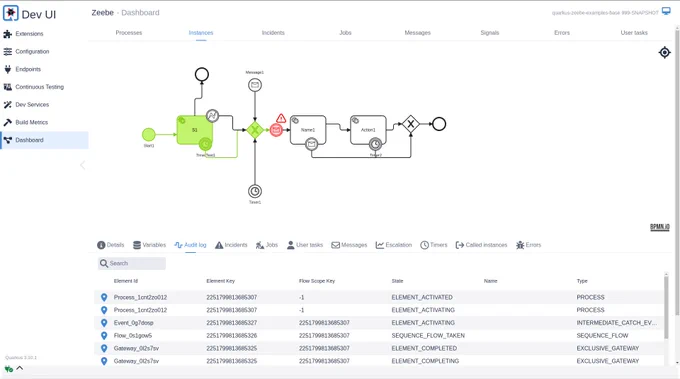Open the Timers sub-tab
Image resolution: width=680 pixels, height=379 pixels.
tap(434, 245)
